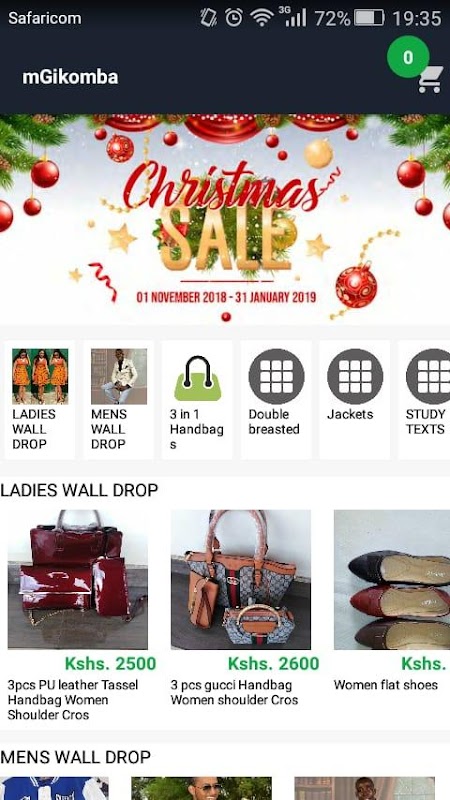View the 3 pcs gucci Handbag photo
This screenshot has width=450, height=800.
pyautogui.click(x=241, y=580)
